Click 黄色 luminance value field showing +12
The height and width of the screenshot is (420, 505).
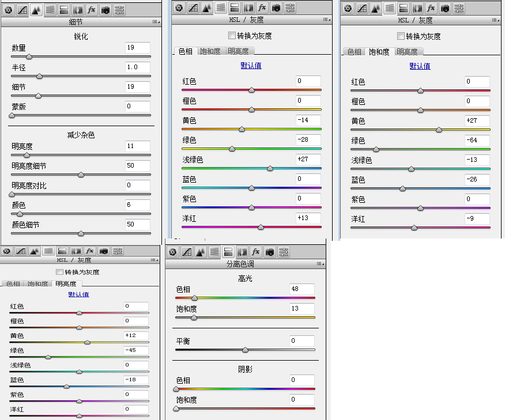pos(136,335)
